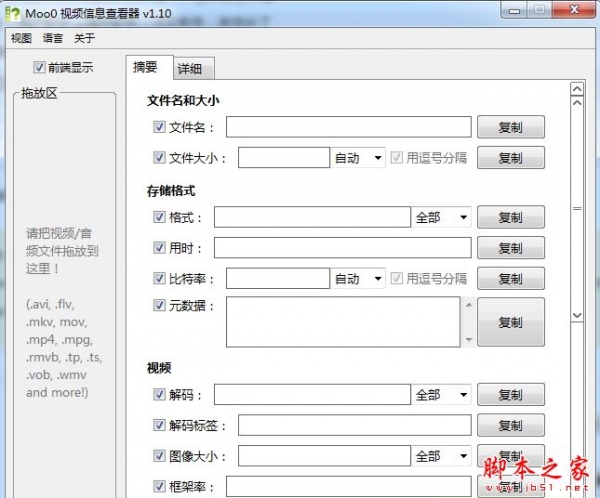This screenshot has height=498, width=600.
Task: Toggle the 解码标签 checkbox
Action: [x=159, y=425]
